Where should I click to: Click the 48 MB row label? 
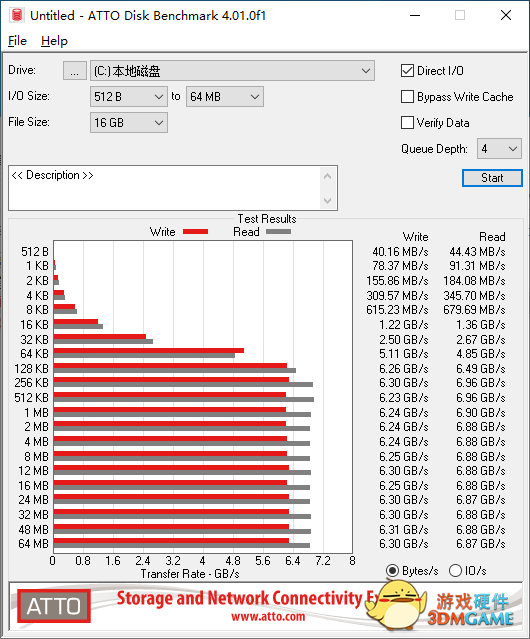click(x=33, y=529)
